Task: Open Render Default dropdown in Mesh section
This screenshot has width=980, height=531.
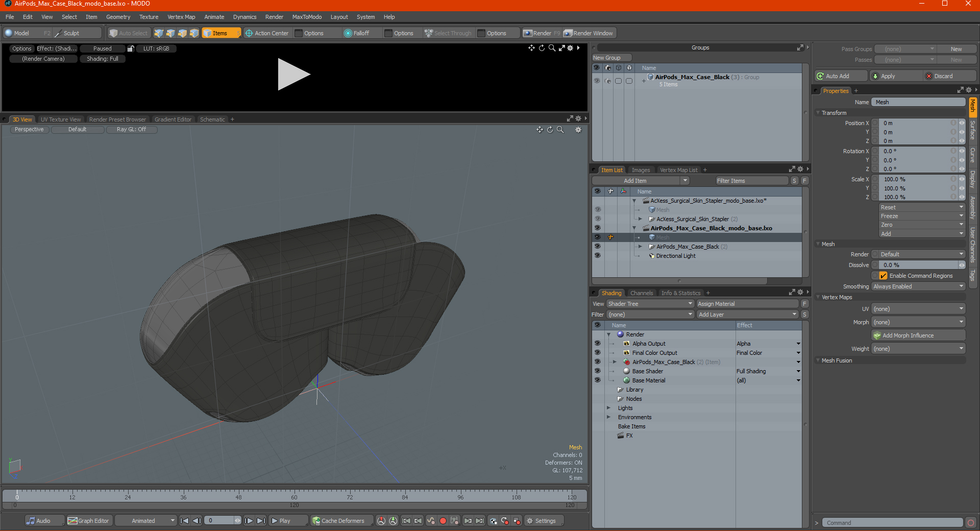Action: click(x=922, y=254)
